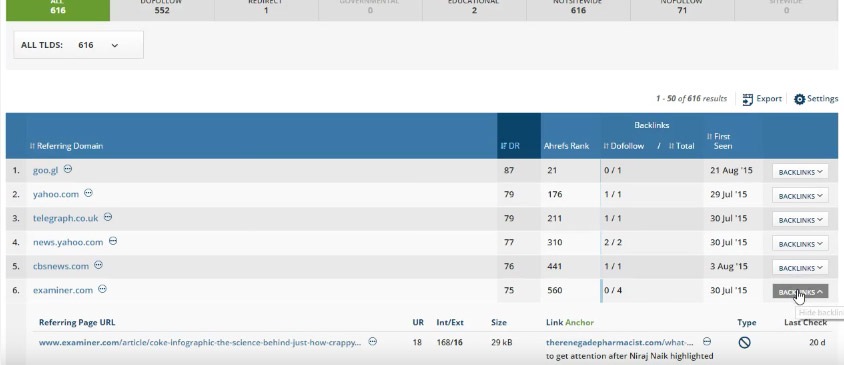Click the info icon next to yahoo.com
This screenshot has height=365, width=844.
click(x=88, y=193)
